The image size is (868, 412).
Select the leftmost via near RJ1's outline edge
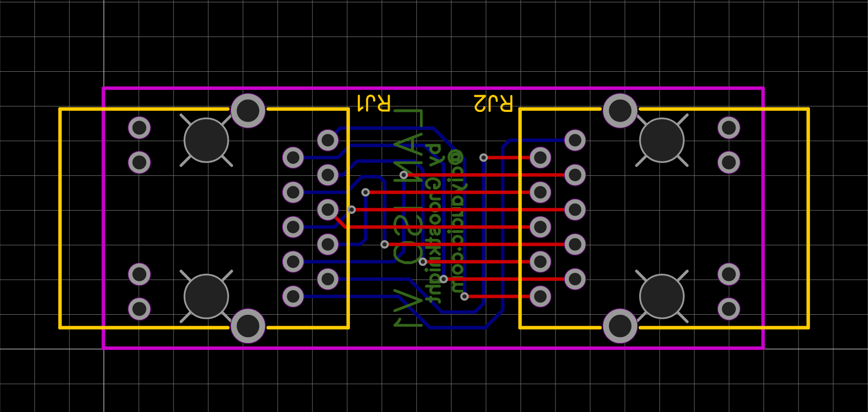tap(351, 210)
